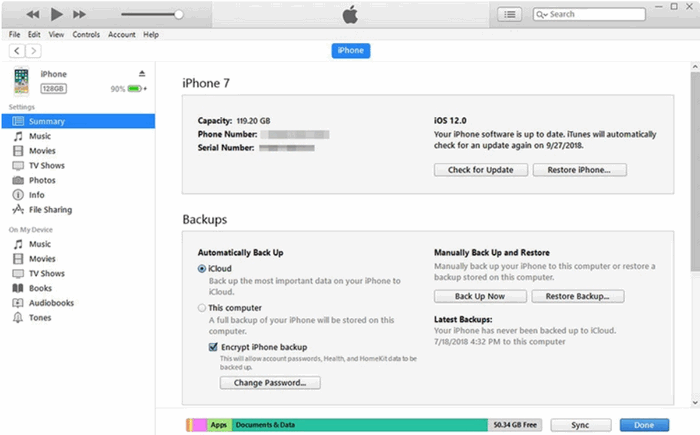
Task: Click Movies icon under On My Device
Action: pos(18,259)
